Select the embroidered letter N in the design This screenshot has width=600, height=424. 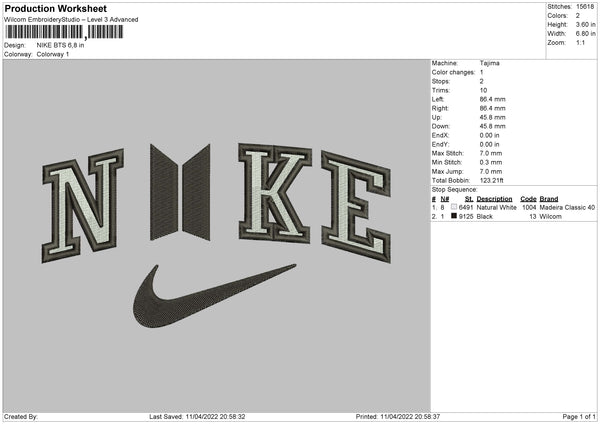[83, 205]
